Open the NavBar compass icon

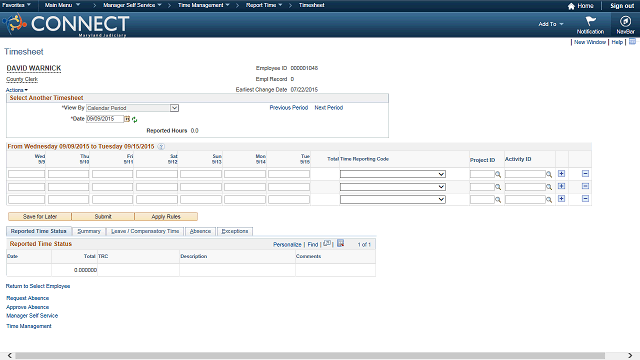pos(625,21)
